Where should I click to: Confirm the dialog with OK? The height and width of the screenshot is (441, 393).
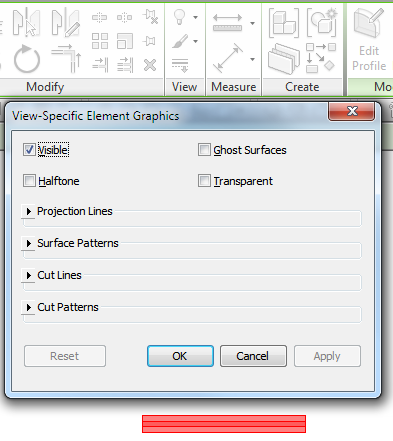[180, 356]
